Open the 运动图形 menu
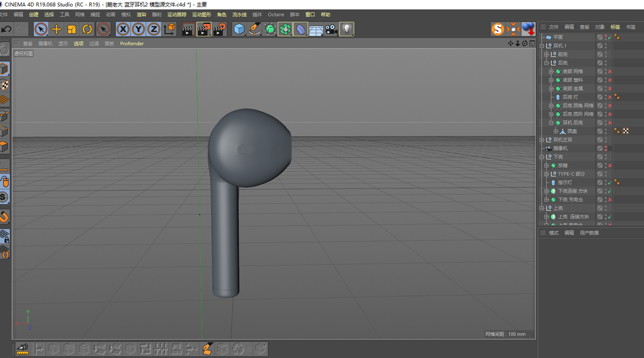Screen dimensions: 644x358 202,14
